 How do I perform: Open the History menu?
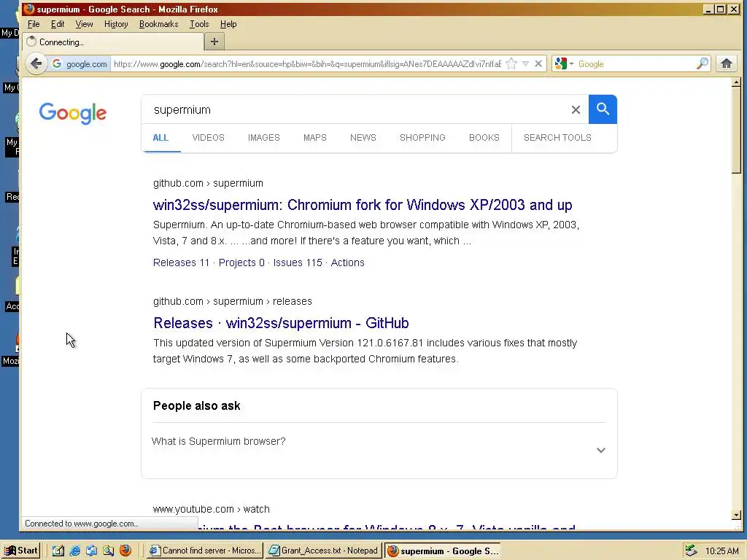[x=116, y=24]
